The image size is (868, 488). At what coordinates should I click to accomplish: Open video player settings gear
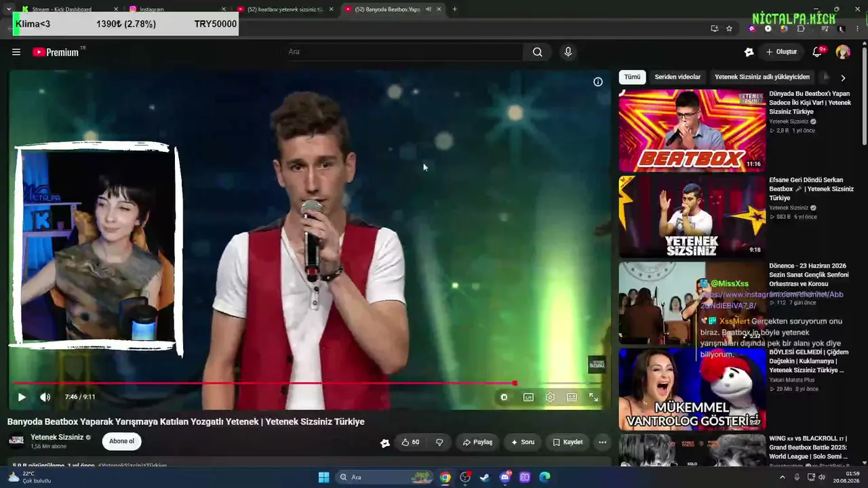550,397
